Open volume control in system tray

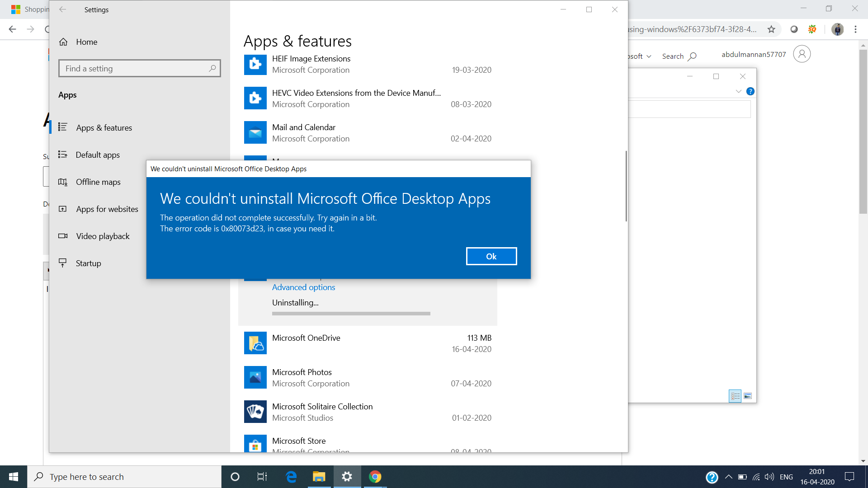[x=769, y=477]
